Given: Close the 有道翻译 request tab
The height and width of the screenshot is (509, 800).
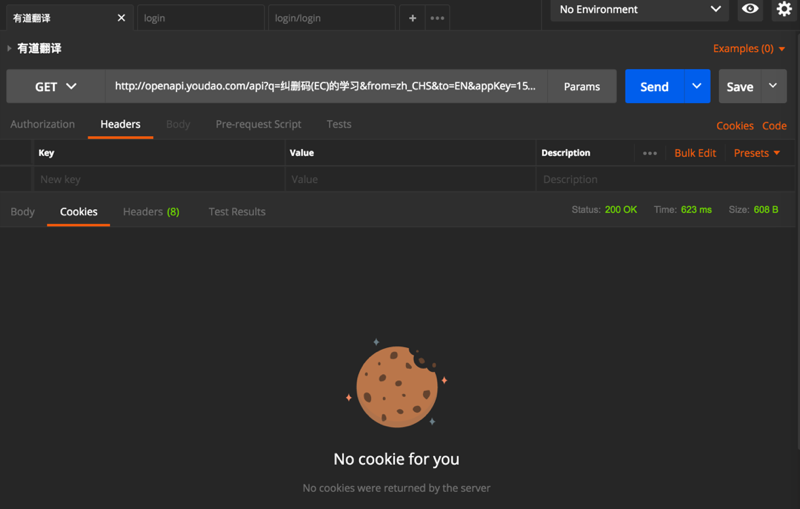Looking at the screenshot, I should (121, 18).
